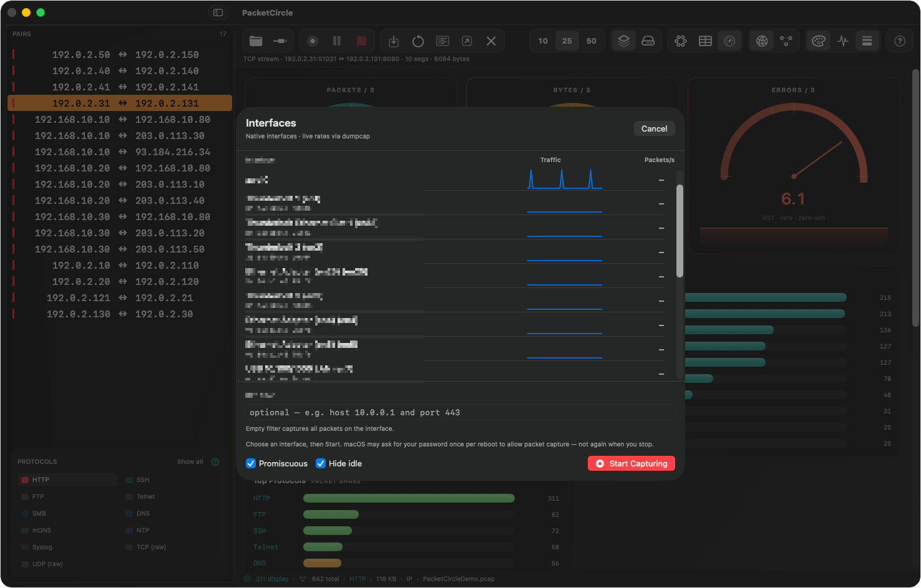Click the interfaces list scrollbar

[x=680, y=231]
